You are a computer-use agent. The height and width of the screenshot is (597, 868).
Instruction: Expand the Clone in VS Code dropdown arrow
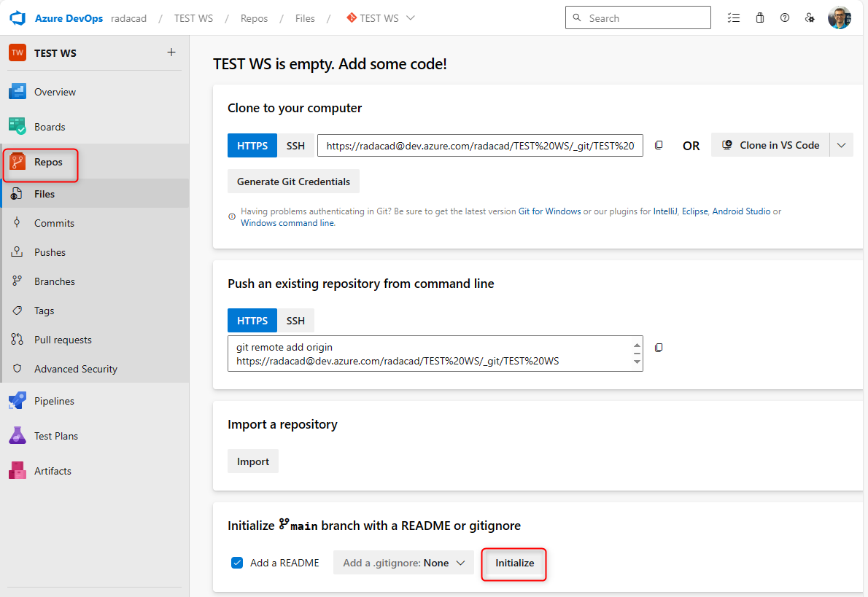tap(841, 145)
